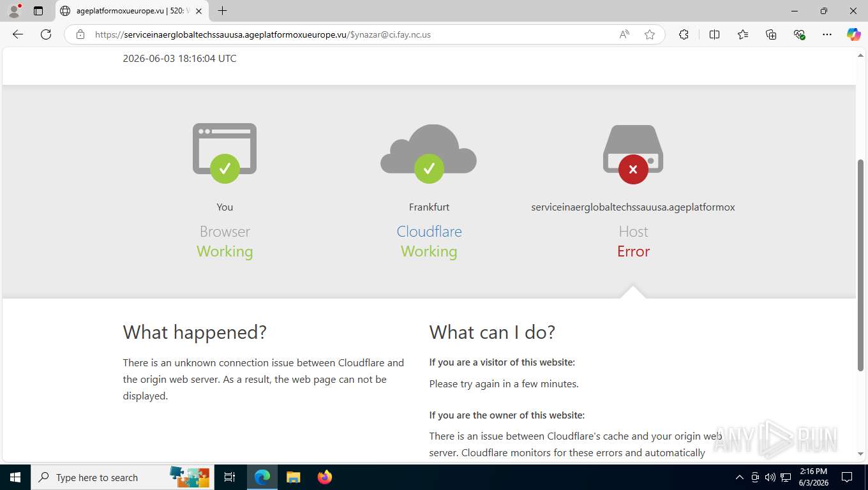Close the ageplatformoxueurope.vu tab
The height and width of the screenshot is (490, 868).
(199, 11)
